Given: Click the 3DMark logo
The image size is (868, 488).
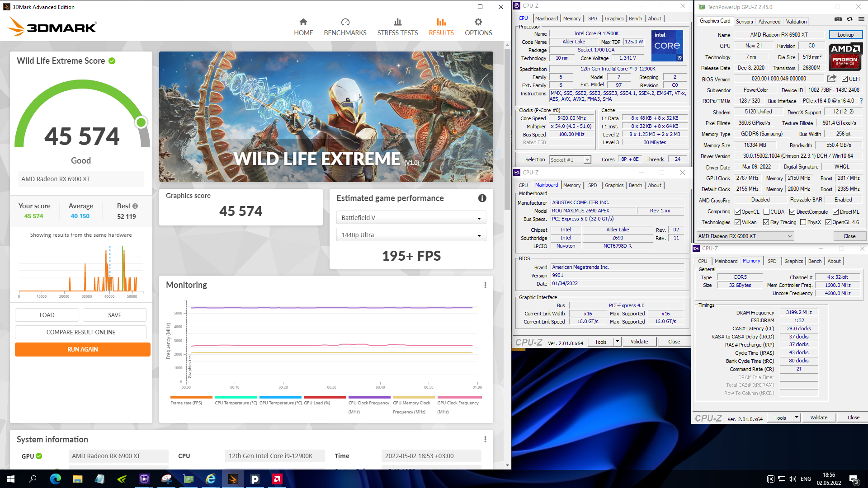Looking at the screenshot, I should (x=52, y=27).
